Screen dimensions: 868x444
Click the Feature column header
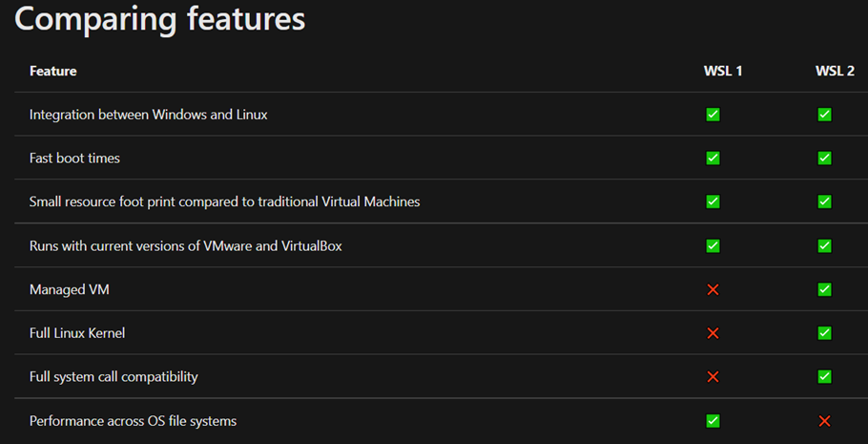pos(53,71)
